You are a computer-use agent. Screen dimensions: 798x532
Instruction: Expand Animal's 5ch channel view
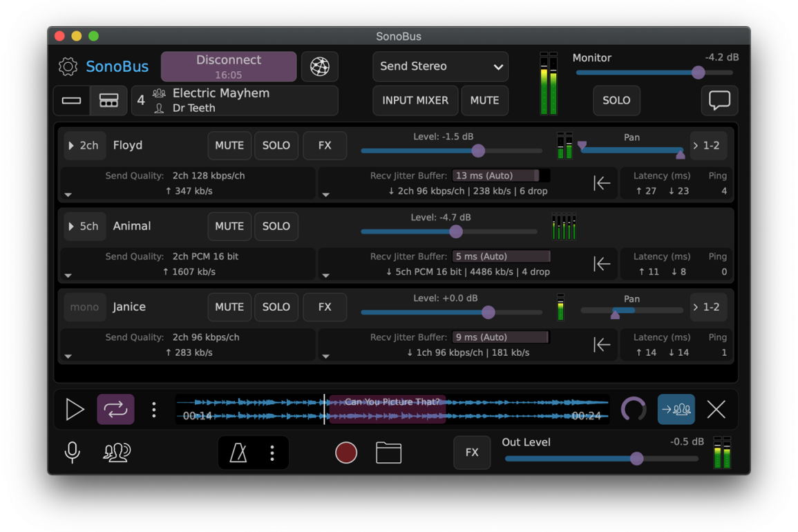coord(84,226)
